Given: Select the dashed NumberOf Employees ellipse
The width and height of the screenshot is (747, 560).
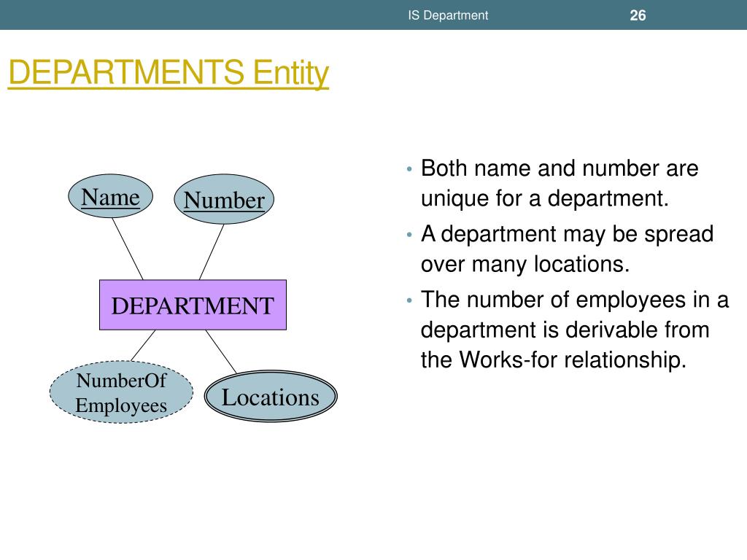Looking at the screenshot, I should 122,392.
